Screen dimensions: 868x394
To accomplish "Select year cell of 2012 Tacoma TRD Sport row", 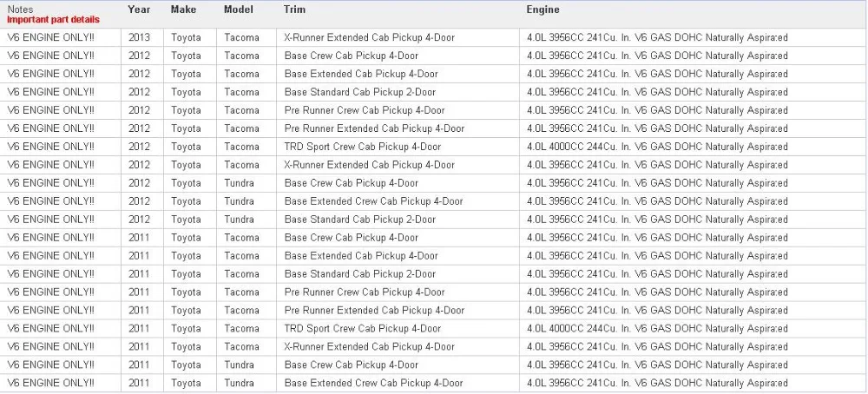I will tap(139, 147).
